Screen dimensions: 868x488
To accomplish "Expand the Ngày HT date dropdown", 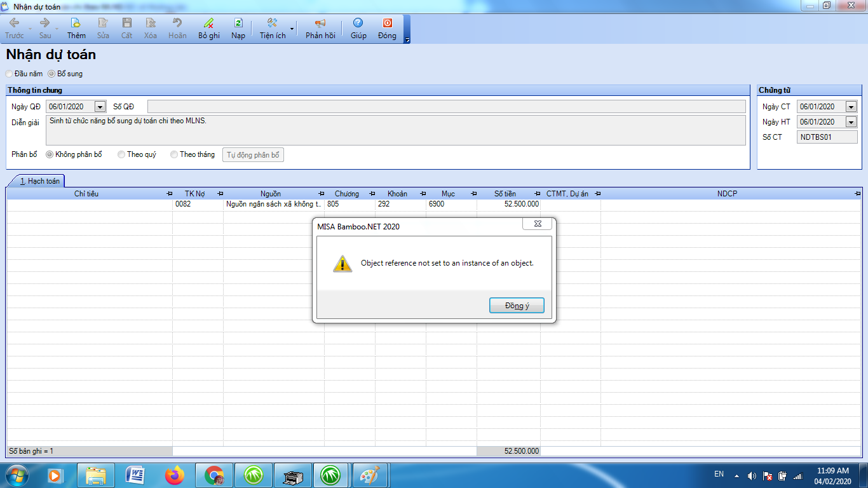I will coord(851,122).
